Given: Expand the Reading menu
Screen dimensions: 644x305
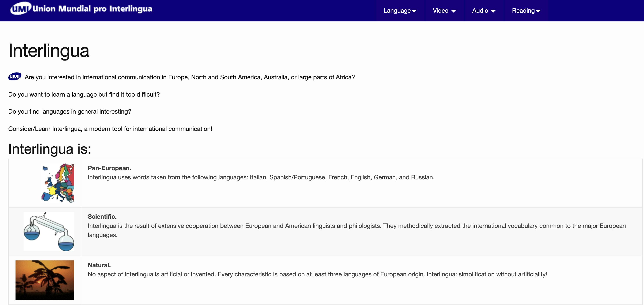Looking at the screenshot, I should [526, 10].
